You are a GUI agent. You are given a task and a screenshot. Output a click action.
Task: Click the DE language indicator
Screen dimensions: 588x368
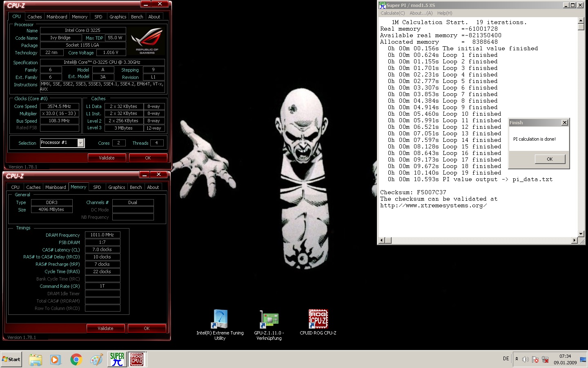[x=506, y=359]
